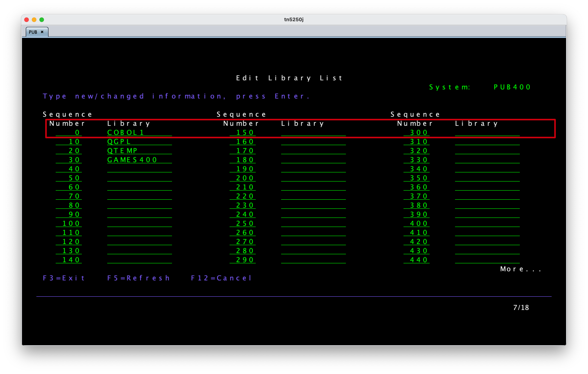Click empty library field beside sequence 170
The image size is (588, 374).
click(x=313, y=151)
